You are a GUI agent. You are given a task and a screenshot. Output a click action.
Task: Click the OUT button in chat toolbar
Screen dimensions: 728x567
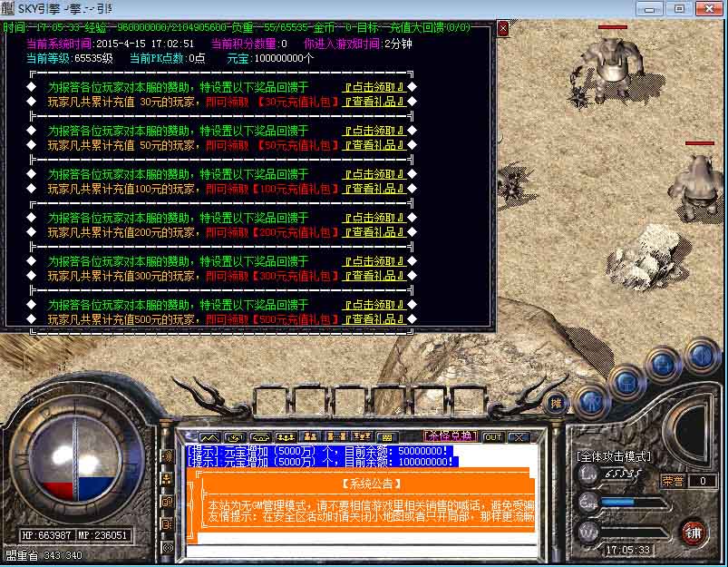point(492,437)
